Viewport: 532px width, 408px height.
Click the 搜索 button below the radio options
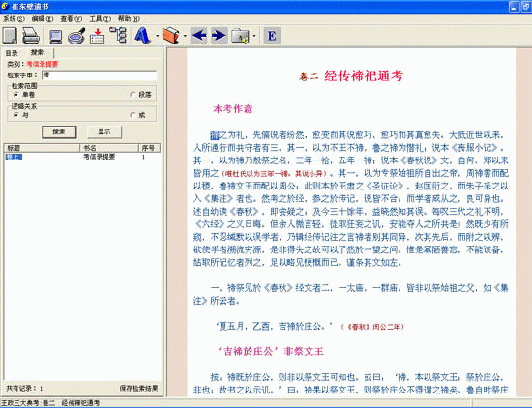point(59,131)
